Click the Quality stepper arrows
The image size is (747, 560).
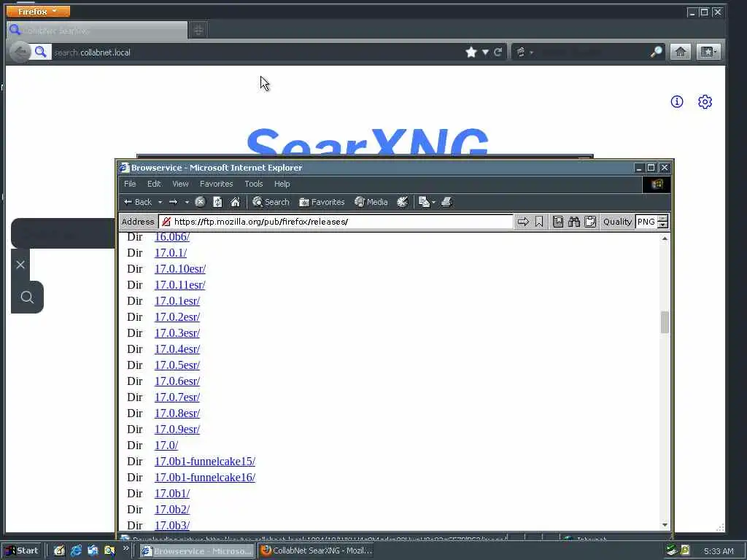click(x=662, y=222)
